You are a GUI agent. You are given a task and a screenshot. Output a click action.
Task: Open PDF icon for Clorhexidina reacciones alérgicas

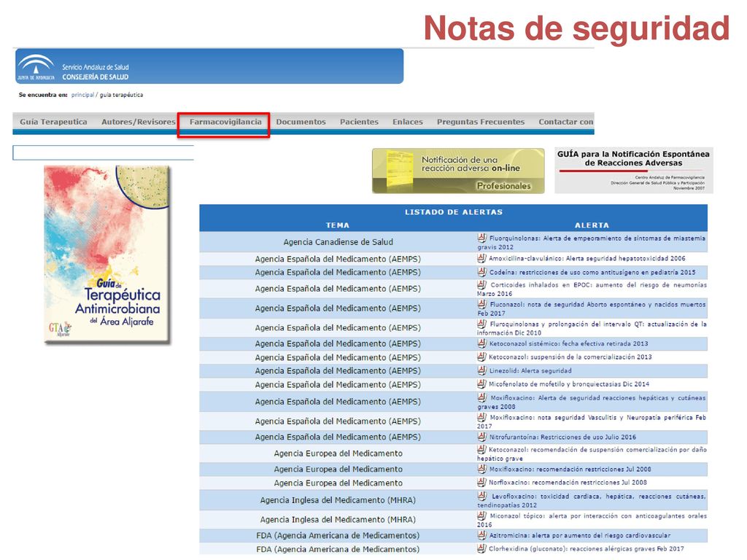pyautogui.click(x=481, y=548)
